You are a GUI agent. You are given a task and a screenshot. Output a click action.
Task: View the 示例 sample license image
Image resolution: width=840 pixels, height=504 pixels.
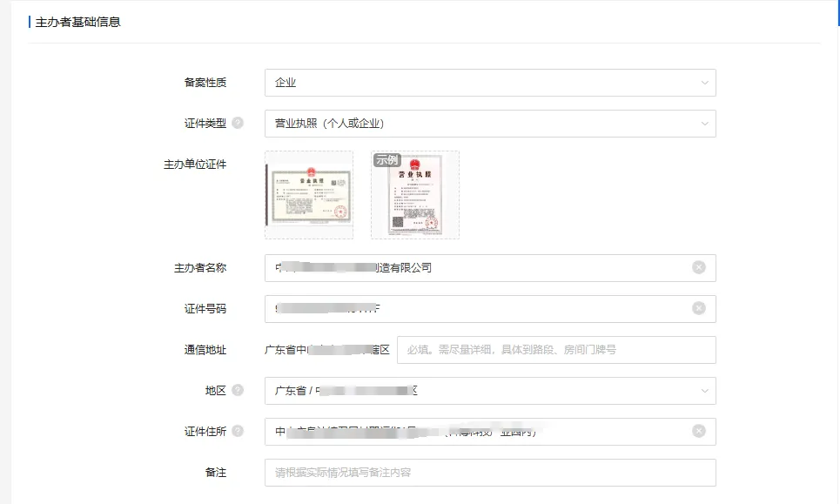(415, 195)
